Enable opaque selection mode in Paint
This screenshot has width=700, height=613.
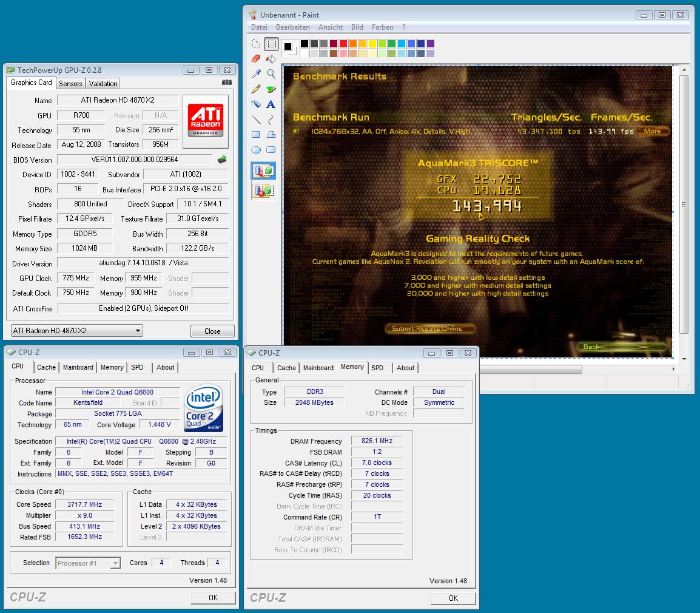click(263, 171)
